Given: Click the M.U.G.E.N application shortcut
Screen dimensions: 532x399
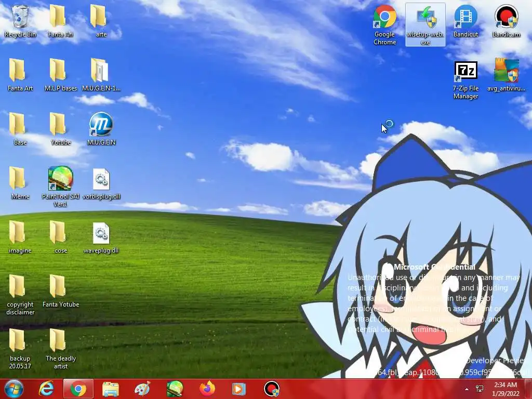Looking at the screenshot, I should [x=101, y=129].
